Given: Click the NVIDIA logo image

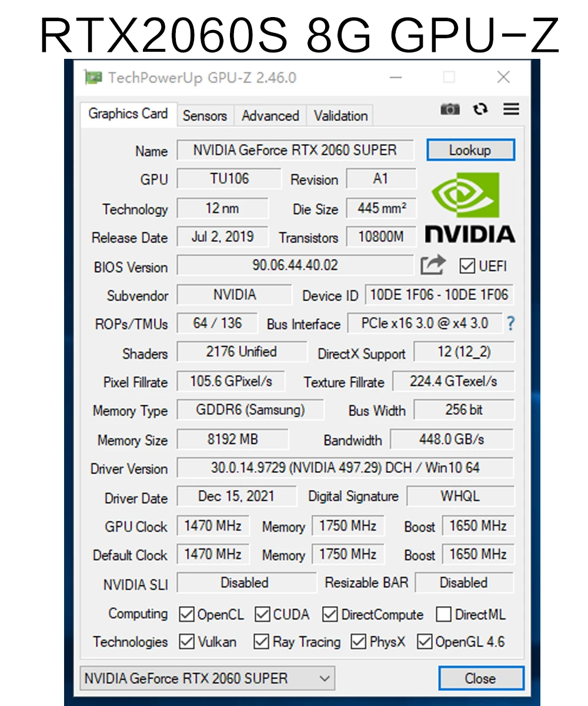Looking at the screenshot, I should [470, 207].
